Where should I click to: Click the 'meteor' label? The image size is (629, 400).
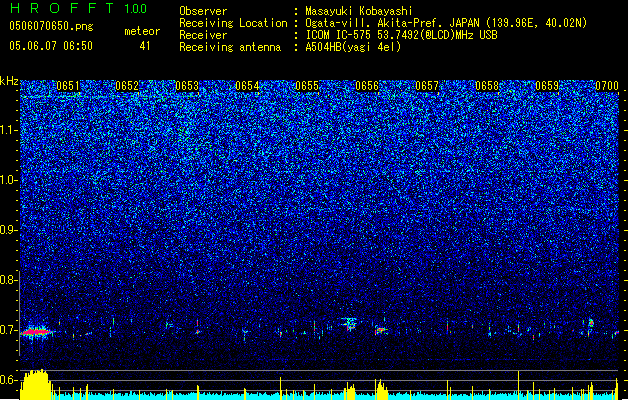tap(142, 31)
